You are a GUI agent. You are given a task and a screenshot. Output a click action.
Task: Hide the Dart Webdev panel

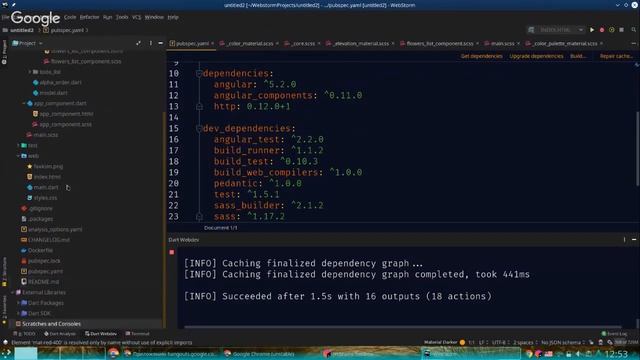(634, 240)
